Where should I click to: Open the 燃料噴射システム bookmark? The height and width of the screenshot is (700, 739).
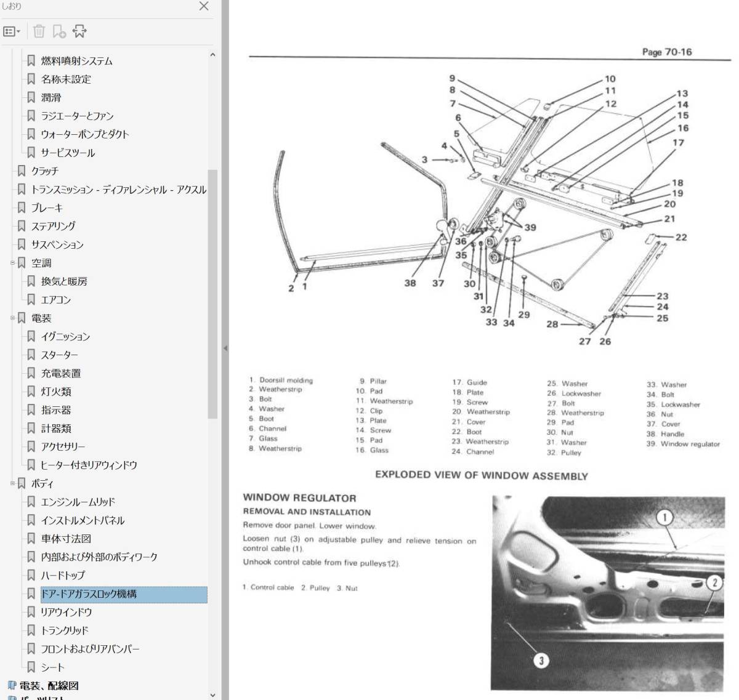click(77, 61)
